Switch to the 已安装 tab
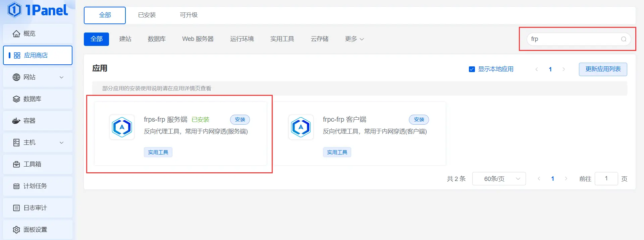 (x=147, y=15)
